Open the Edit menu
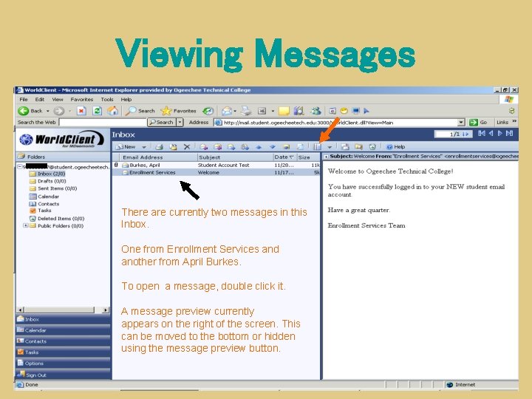The image size is (532, 399). point(40,100)
